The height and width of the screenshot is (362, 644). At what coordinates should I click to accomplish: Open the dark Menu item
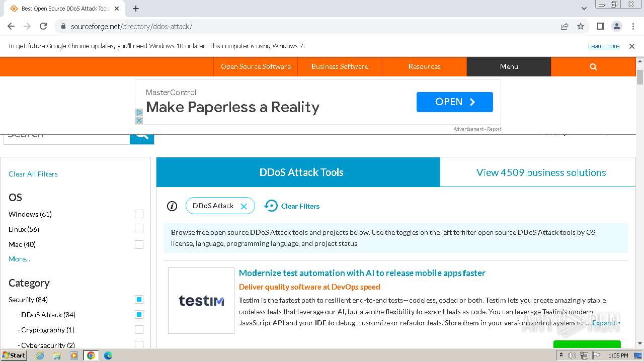[x=509, y=66]
